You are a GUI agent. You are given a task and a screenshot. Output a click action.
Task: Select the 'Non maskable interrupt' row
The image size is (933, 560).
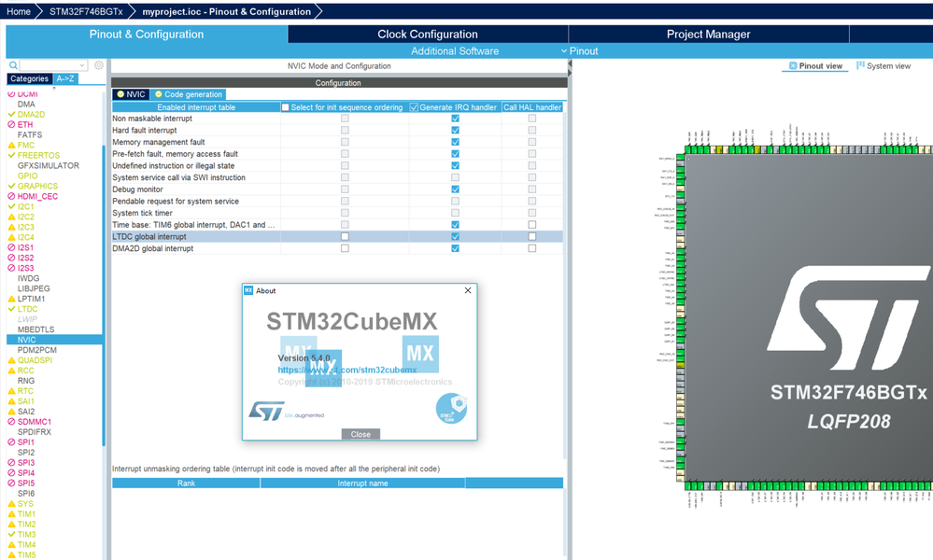[337, 119]
